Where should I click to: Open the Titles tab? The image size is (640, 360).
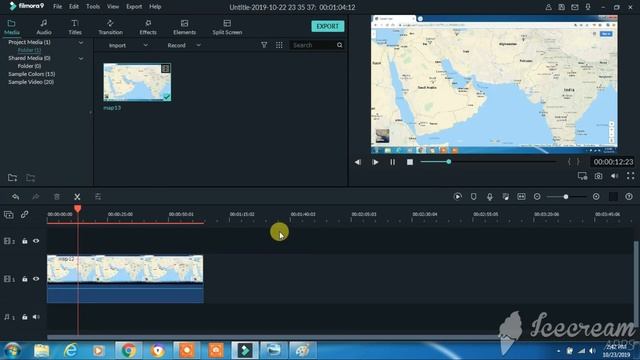(75, 27)
